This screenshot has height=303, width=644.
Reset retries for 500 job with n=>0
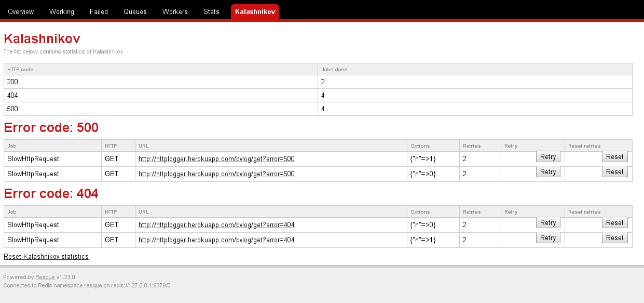point(614,172)
